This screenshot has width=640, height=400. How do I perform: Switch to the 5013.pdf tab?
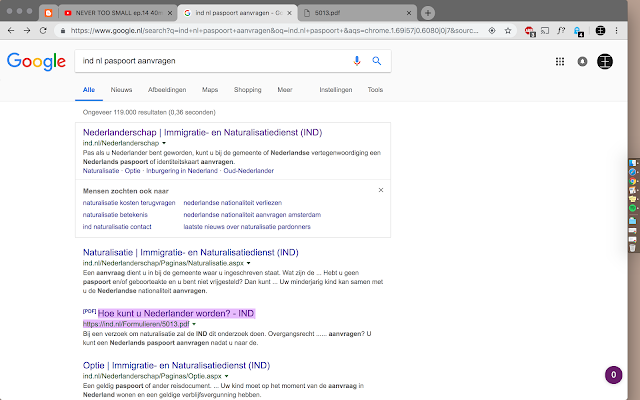click(357, 13)
